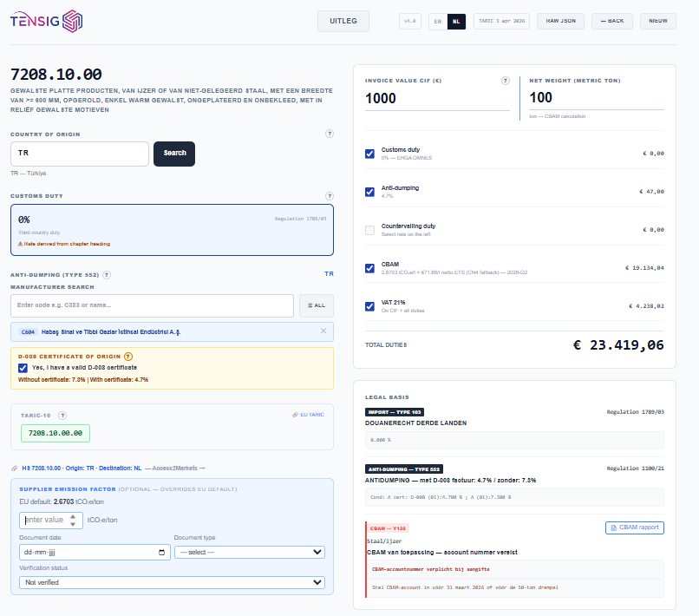Click the UITLEG menu button
This screenshot has width=699, height=616.
click(343, 20)
